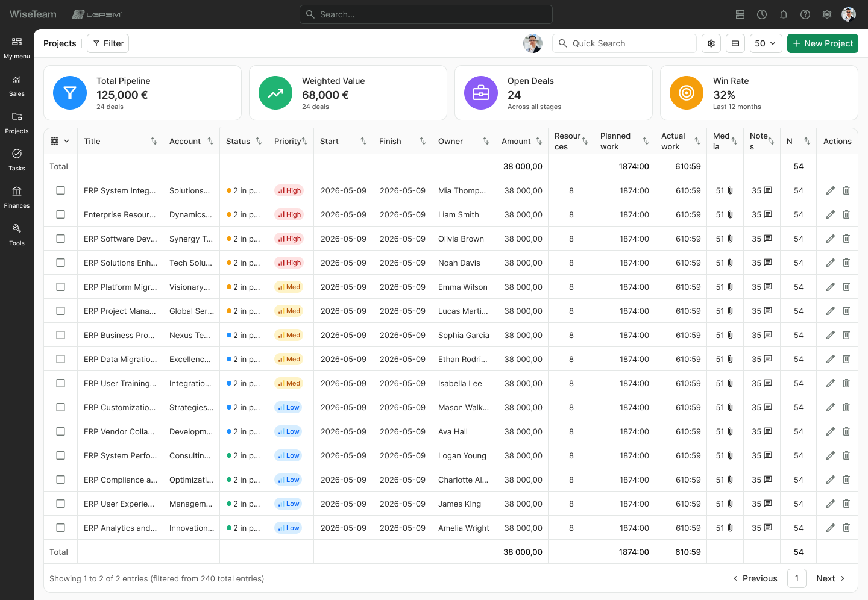Open table settings gear beside Quick Search
The height and width of the screenshot is (600, 868).
pyautogui.click(x=711, y=43)
